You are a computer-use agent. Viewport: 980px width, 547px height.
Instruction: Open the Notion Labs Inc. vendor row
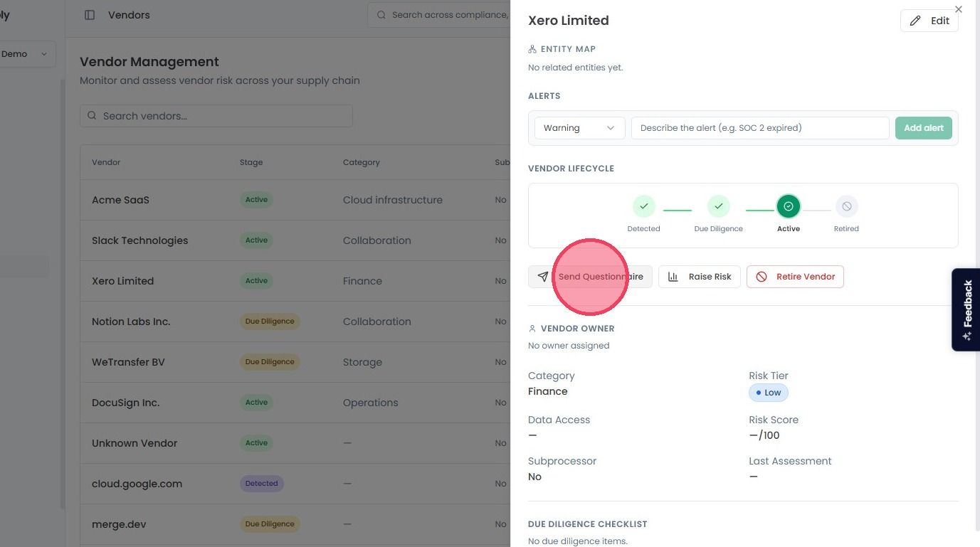[x=295, y=322]
